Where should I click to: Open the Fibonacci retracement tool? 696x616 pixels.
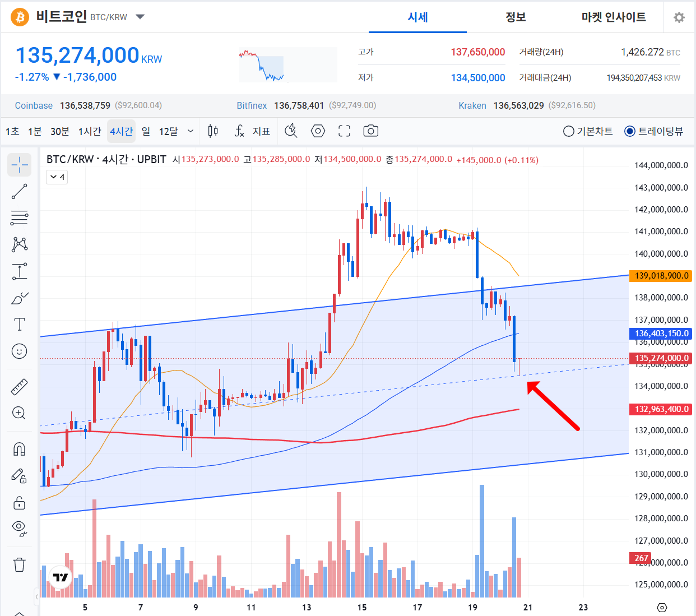[x=19, y=217]
